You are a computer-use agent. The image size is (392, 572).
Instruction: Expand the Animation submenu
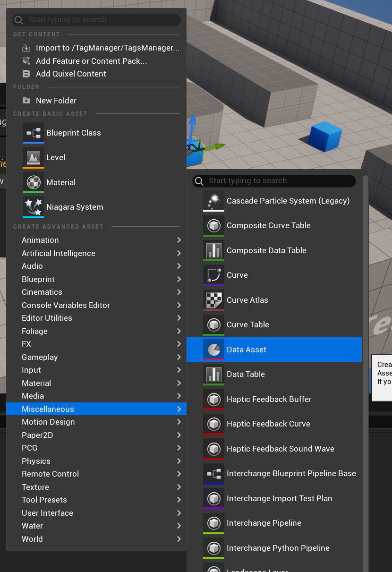coord(40,240)
